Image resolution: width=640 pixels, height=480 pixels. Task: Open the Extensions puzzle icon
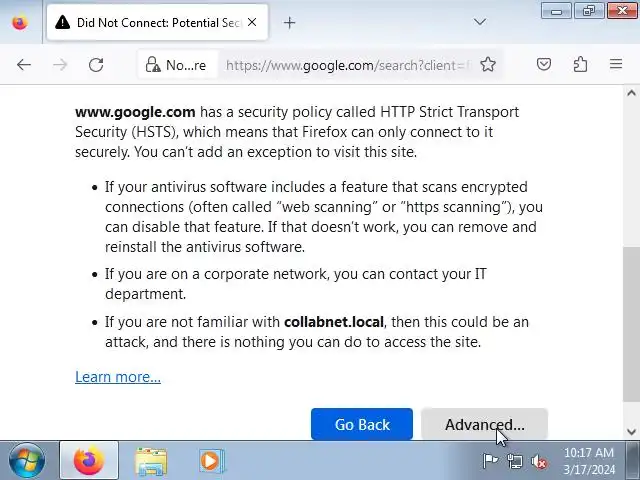580,65
